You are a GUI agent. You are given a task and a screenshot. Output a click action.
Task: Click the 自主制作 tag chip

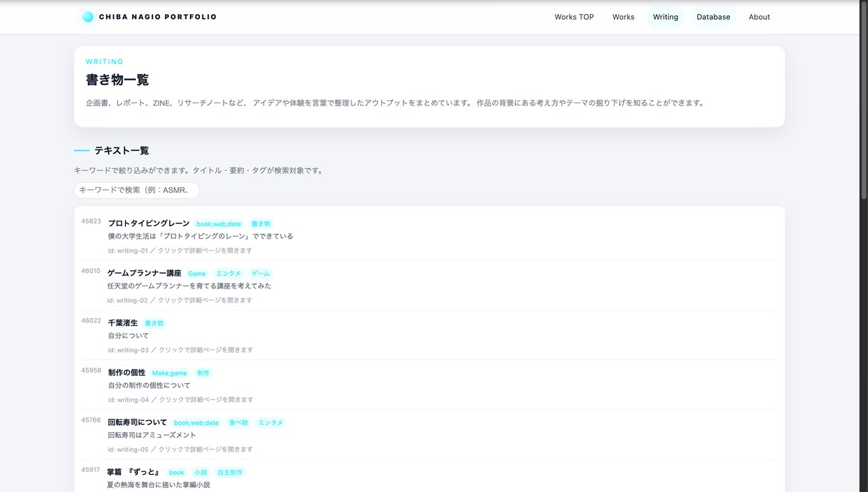[230, 473]
